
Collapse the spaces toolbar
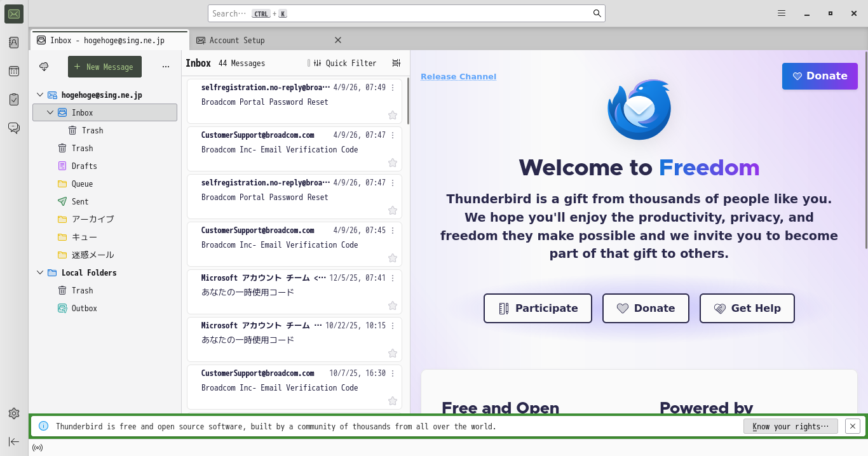14,441
